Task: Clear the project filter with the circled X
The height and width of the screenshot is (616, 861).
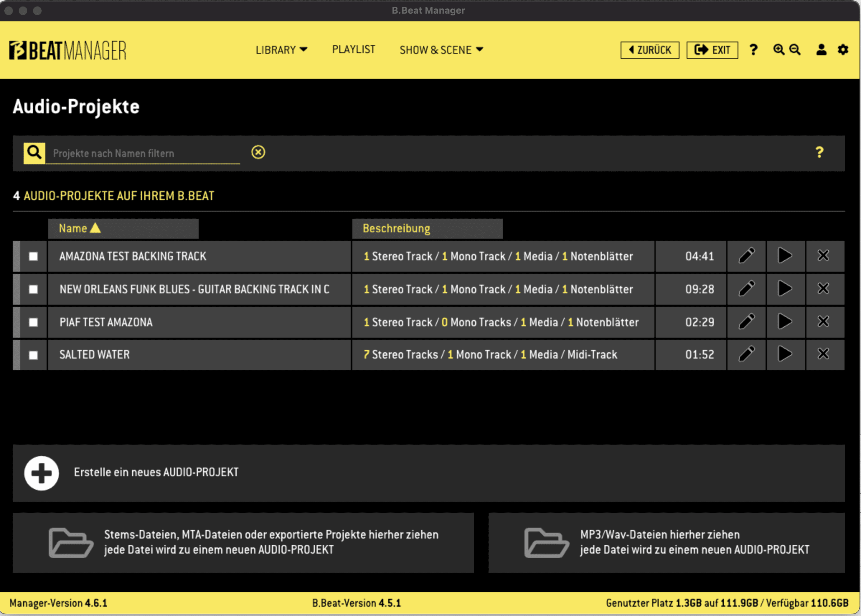Action: [258, 152]
